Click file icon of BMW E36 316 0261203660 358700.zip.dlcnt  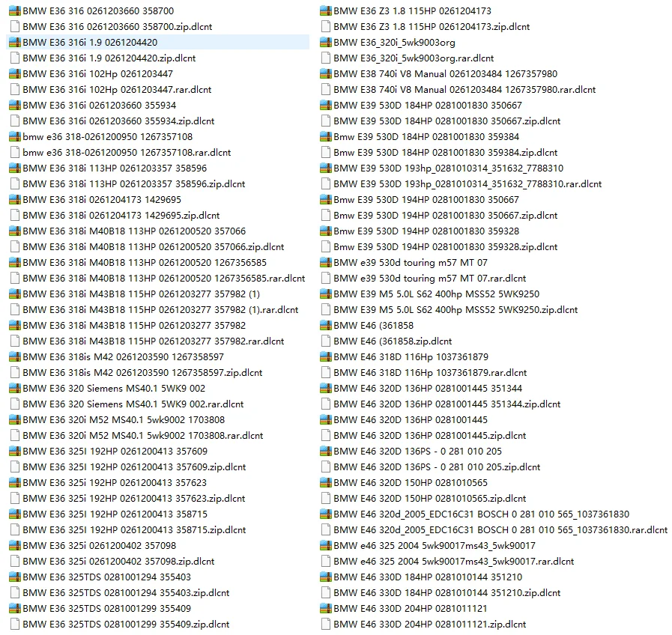point(14,26)
